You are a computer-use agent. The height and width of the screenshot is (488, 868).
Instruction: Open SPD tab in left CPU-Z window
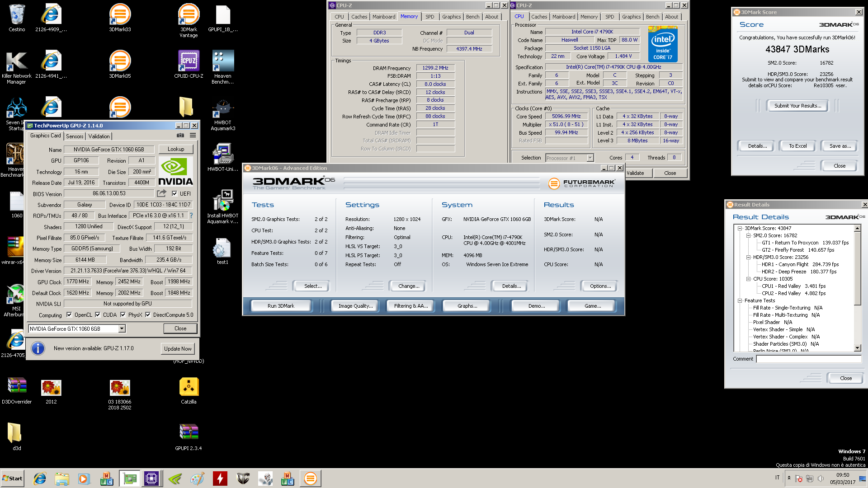click(x=429, y=17)
